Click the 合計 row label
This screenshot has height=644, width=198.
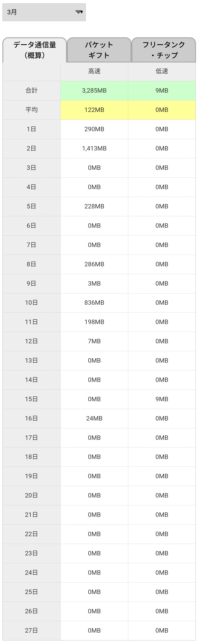[x=31, y=90]
